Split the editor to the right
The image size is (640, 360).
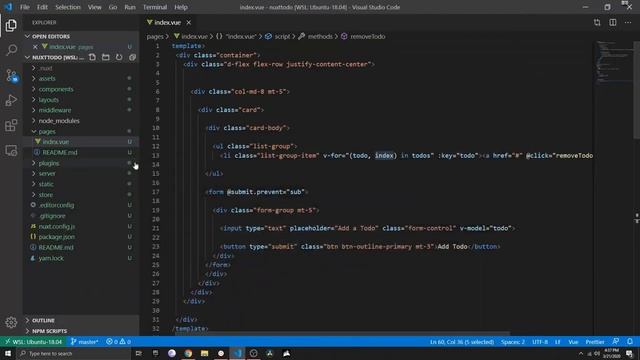[x=613, y=22]
